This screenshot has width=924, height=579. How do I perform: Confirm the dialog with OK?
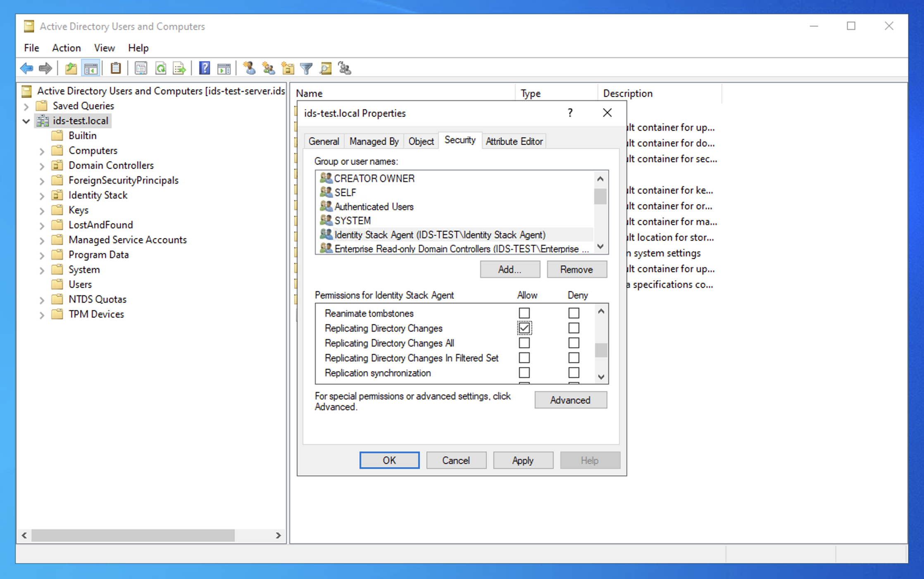(389, 460)
